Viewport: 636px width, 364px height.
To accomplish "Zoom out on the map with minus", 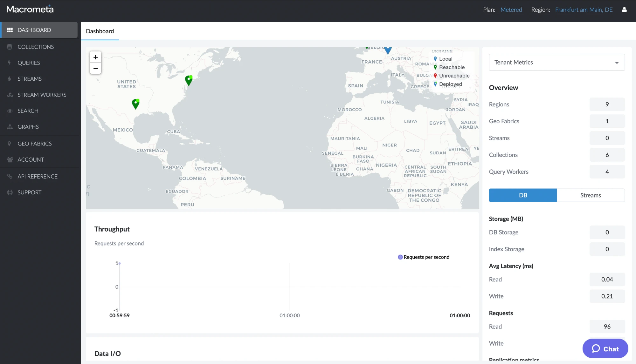I will click(95, 68).
